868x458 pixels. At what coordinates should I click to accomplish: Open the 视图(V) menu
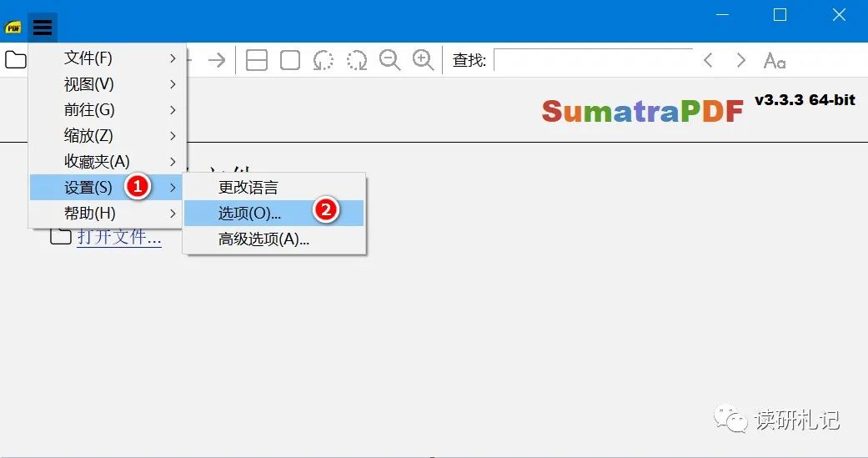point(106,84)
